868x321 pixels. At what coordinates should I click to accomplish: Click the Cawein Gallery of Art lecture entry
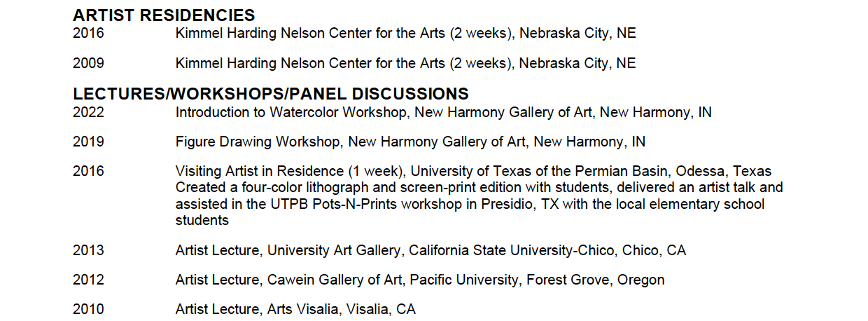[420, 280]
